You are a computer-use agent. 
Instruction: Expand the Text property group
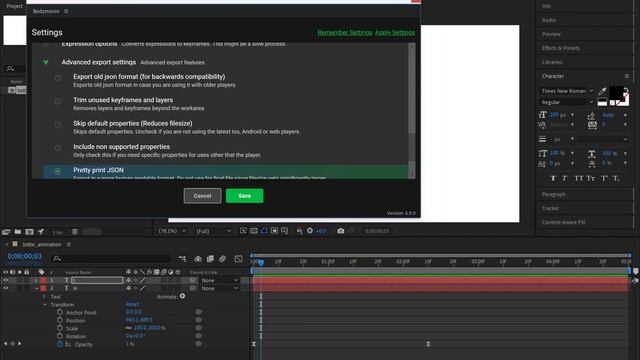tap(44, 296)
